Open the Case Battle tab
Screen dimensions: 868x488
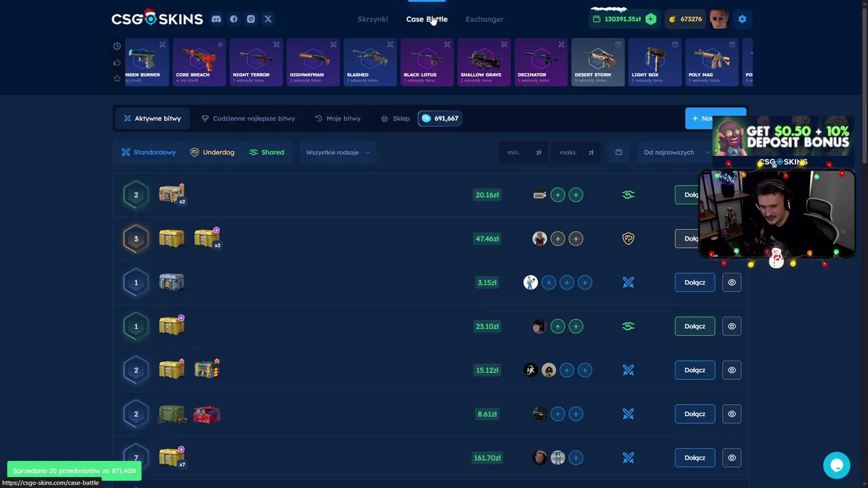[427, 19]
